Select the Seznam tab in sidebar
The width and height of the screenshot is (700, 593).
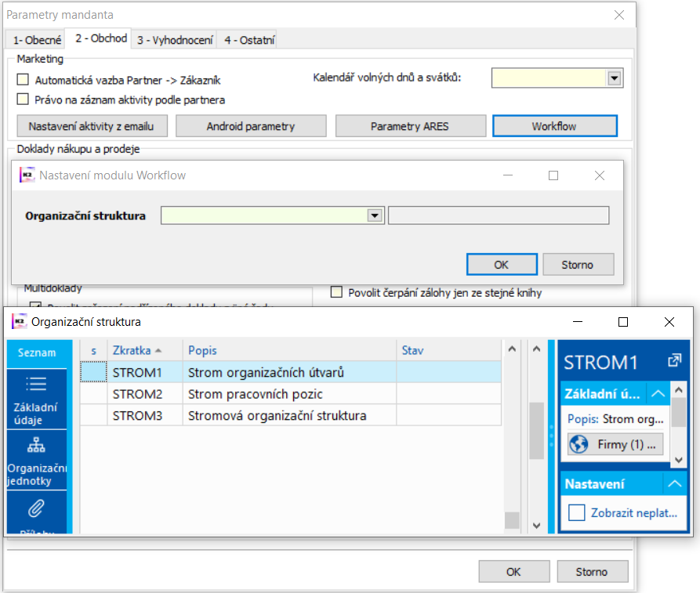[37, 353]
